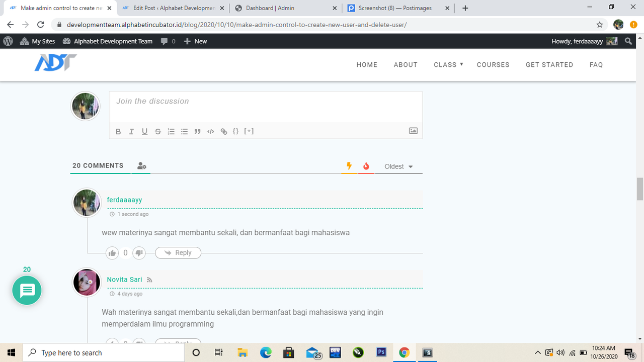Click the page vertical scrollbar thumb
The image size is (644, 362).
pos(640,189)
